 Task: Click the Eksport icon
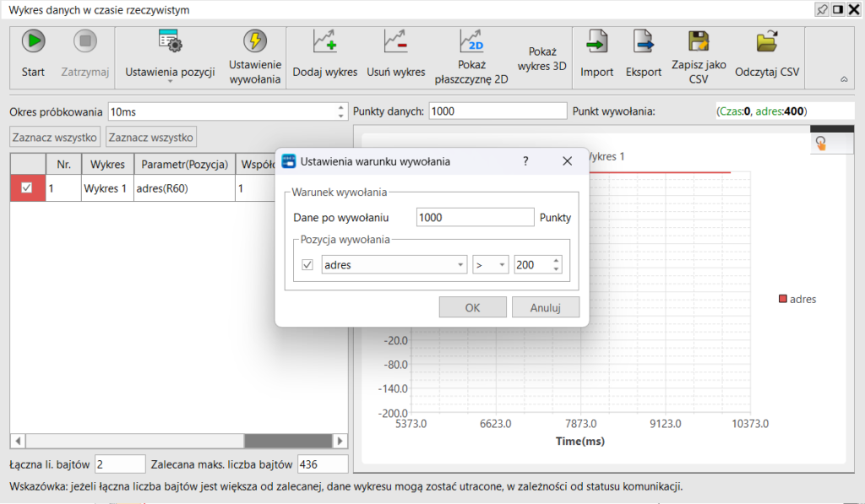(643, 41)
